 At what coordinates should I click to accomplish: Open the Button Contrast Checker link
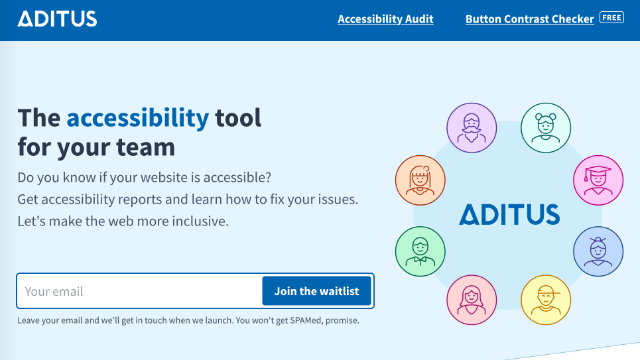529,19
